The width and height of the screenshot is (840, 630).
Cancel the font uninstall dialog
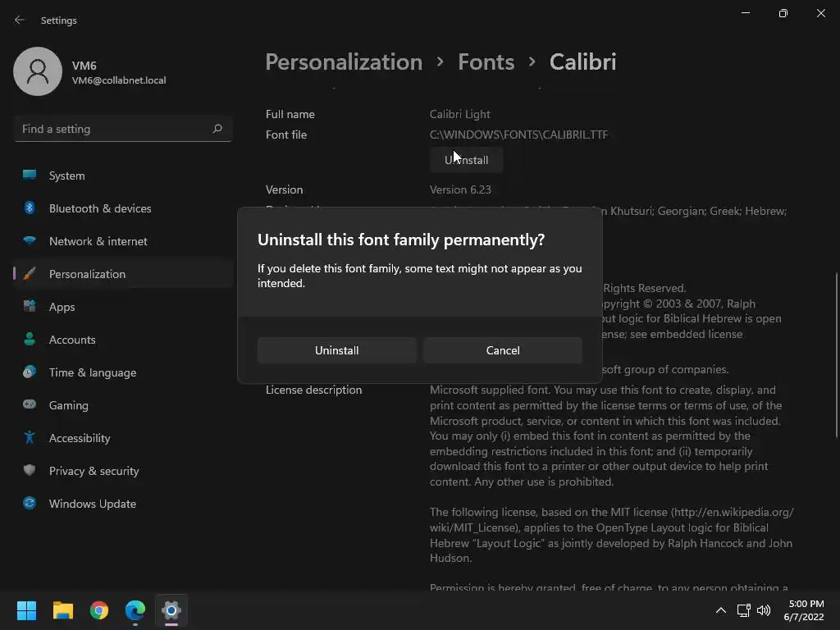(503, 350)
